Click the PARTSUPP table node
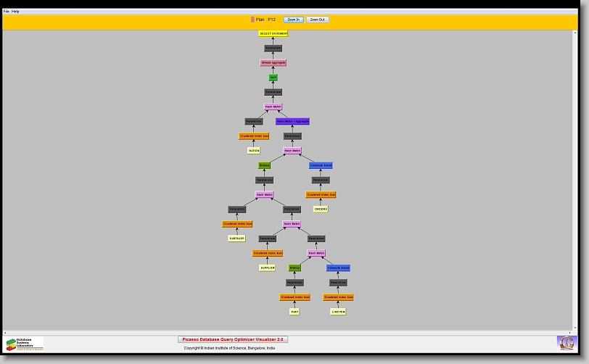The height and width of the screenshot is (364, 589). (237, 239)
